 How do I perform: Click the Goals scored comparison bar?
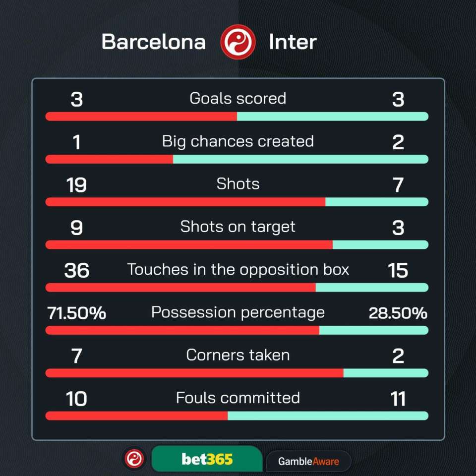[x=237, y=117]
